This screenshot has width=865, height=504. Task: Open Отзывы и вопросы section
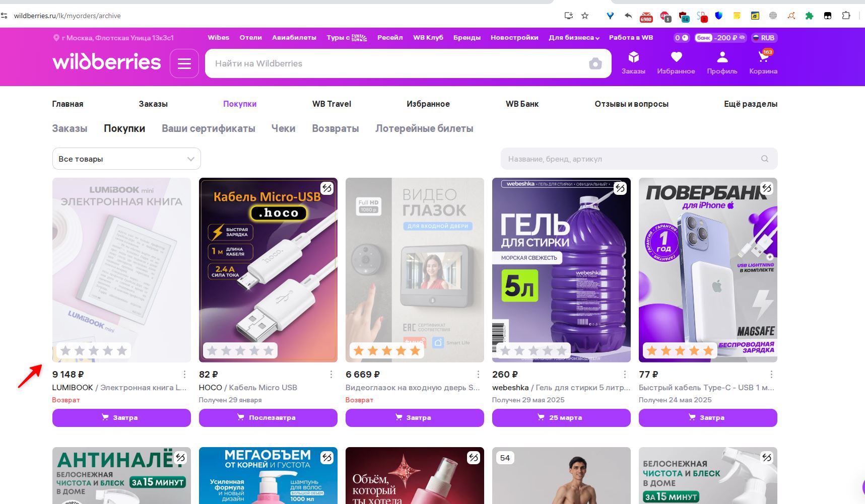[x=631, y=104]
